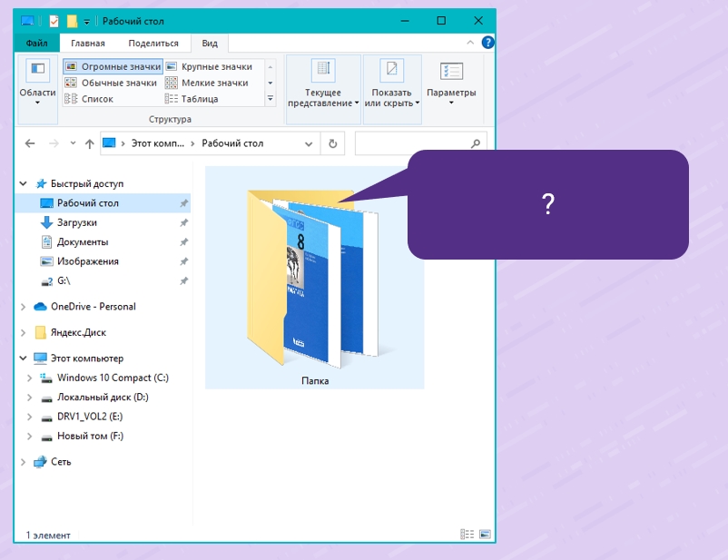Collapse the Этот компьютер tree node
This screenshot has height=560, width=728.
coord(24,359)
